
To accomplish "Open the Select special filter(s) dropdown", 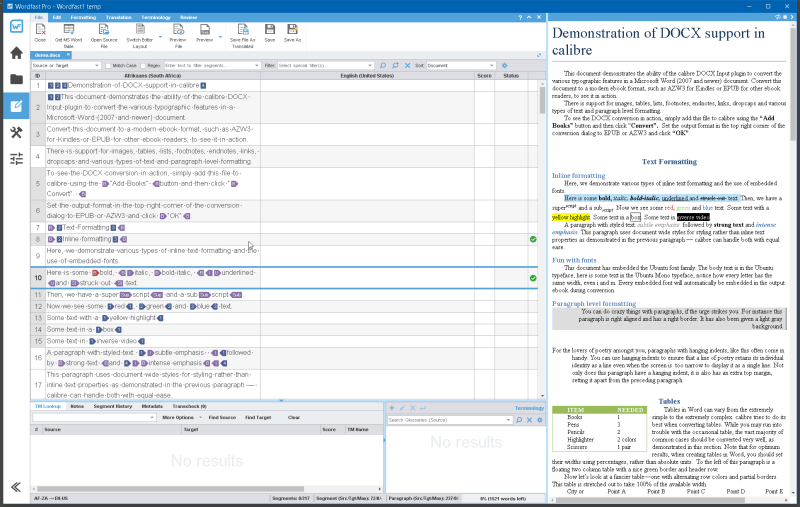I will pyautogui.click(x=326, y=65).
